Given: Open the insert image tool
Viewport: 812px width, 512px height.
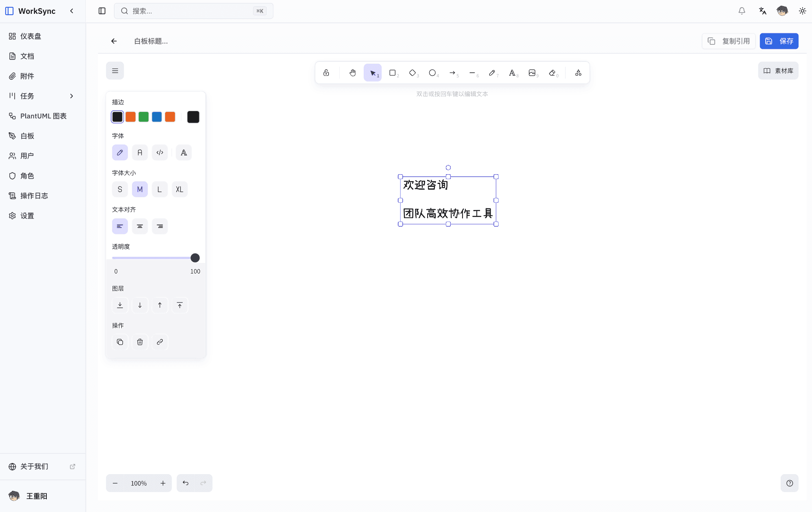Looking at the screenshot, I should pos(533,72).
